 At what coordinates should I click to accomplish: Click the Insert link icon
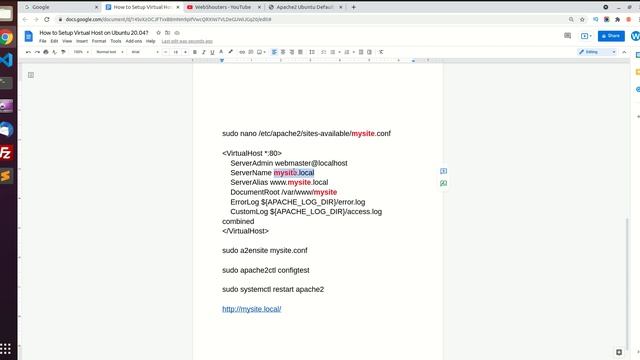point(242,52)
